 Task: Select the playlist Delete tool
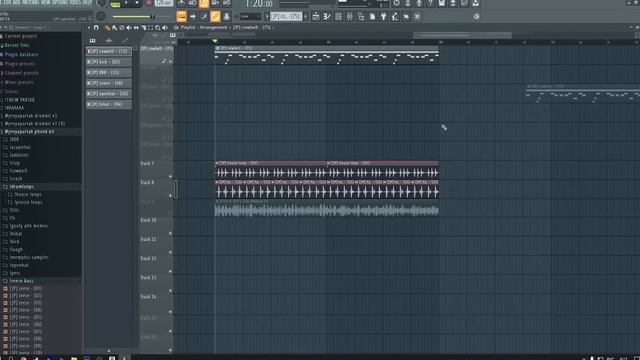click(122, 28)
